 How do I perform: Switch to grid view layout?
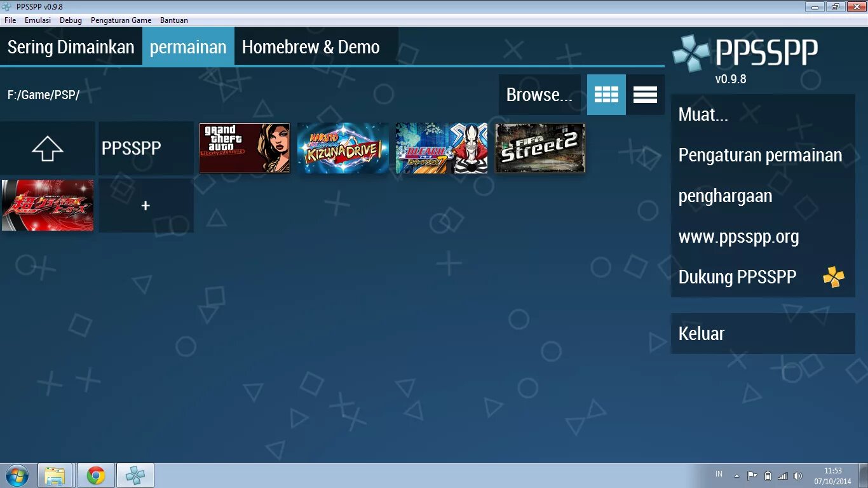point(606,95)
